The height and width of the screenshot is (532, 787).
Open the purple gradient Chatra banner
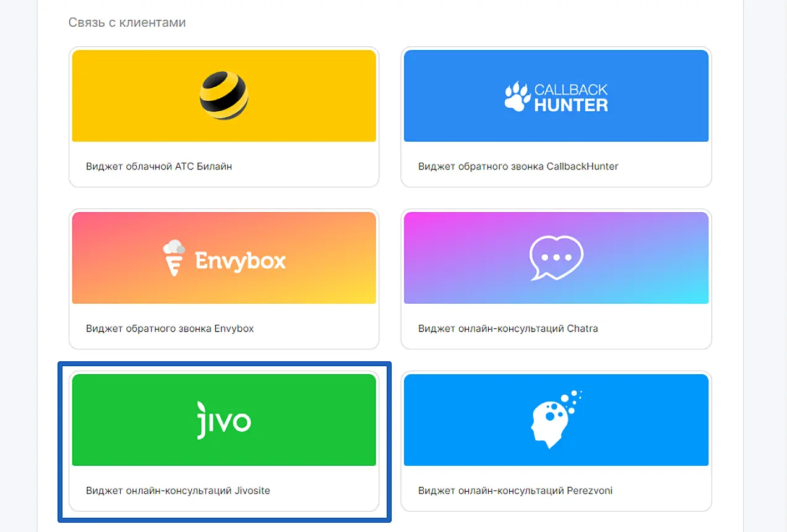coord(556,258)
